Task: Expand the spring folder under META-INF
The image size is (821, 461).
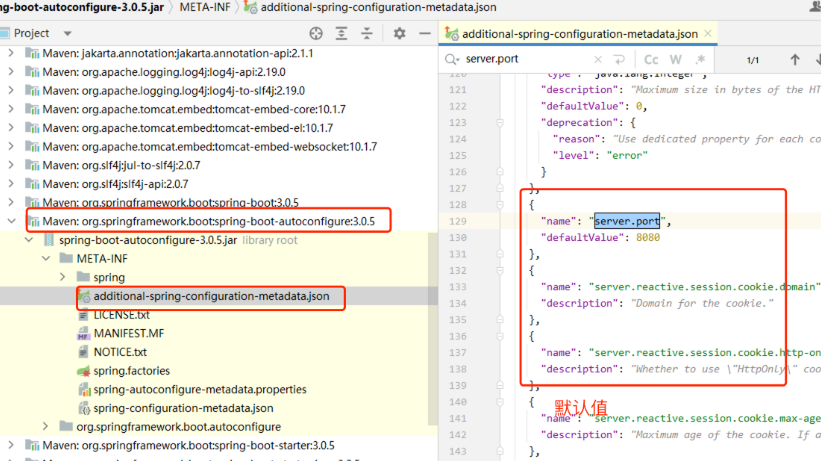Action: coord(63,277)
